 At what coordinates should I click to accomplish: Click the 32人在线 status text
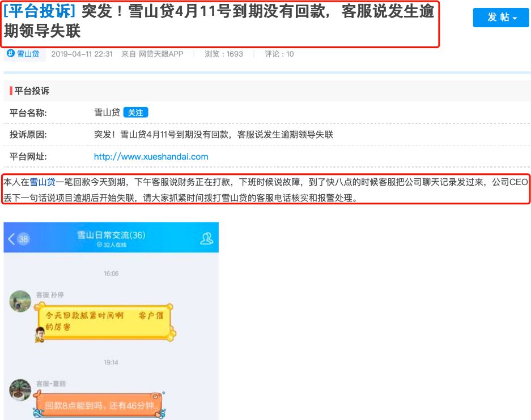pos(112,245)
